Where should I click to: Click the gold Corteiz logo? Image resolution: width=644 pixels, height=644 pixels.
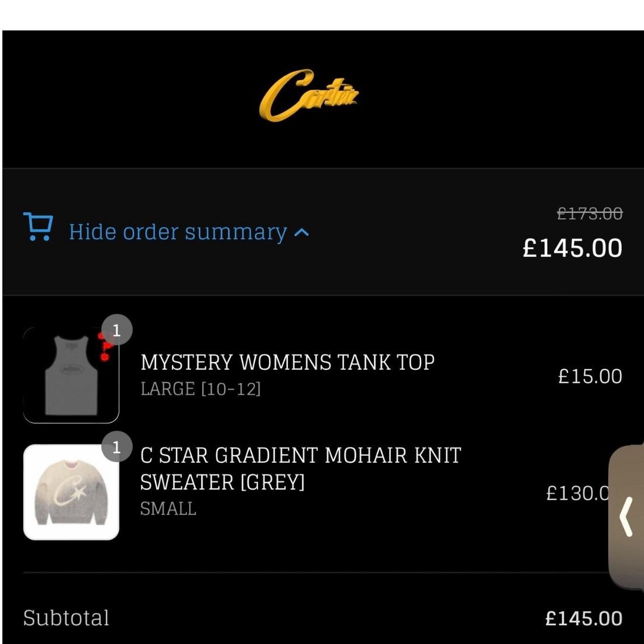coord(308,96)
